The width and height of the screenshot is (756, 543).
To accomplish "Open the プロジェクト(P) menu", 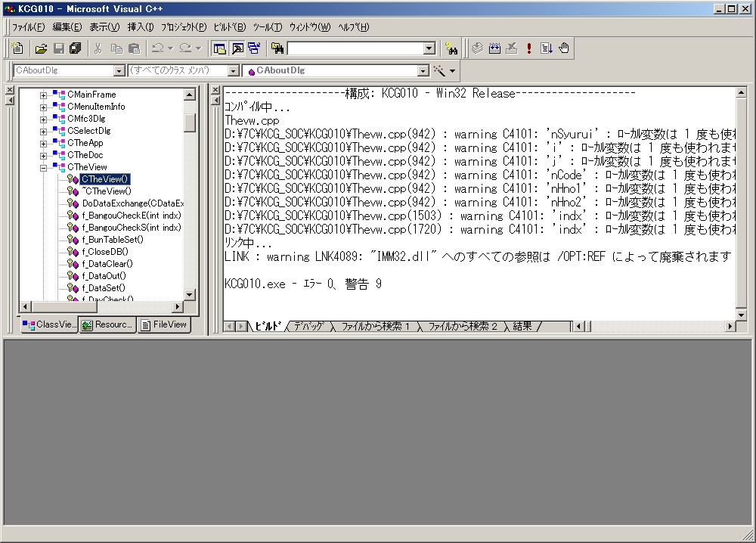I will pos(184,27).
